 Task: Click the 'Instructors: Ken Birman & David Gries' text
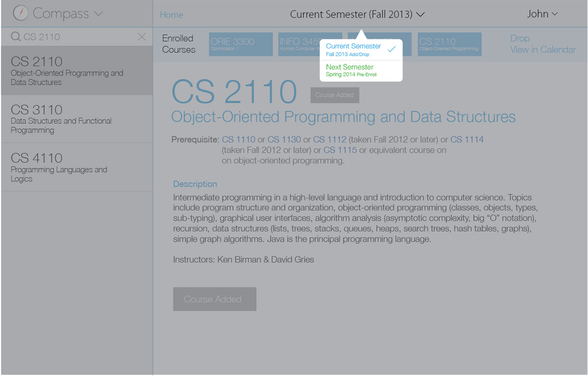pyautogui.click(x=244, y=259)
